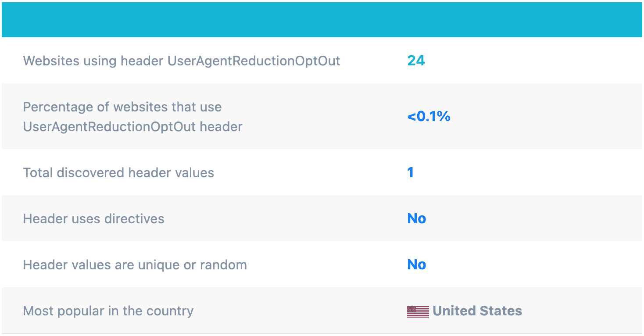Click No beside Header uses directives

tap(417, 218)
